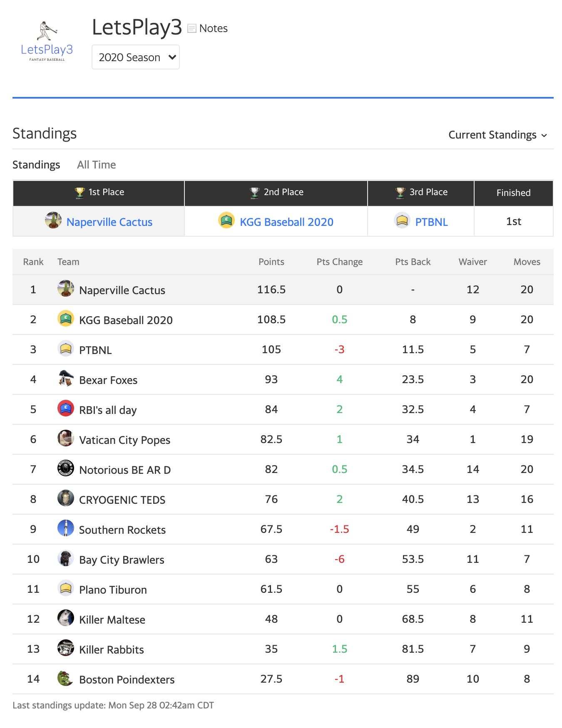Click Boston Poindexters team avatar
The image size is (562, 728).
click(66, 678)
